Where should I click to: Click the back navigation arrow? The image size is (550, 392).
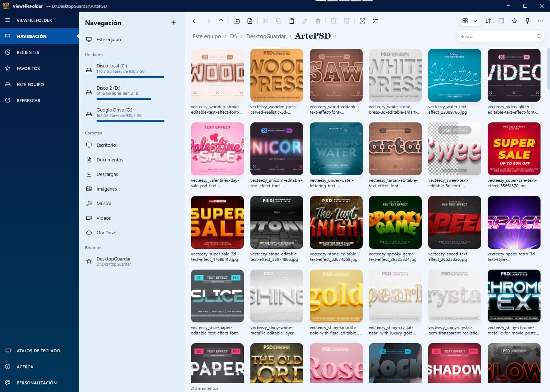click(195, 21)
